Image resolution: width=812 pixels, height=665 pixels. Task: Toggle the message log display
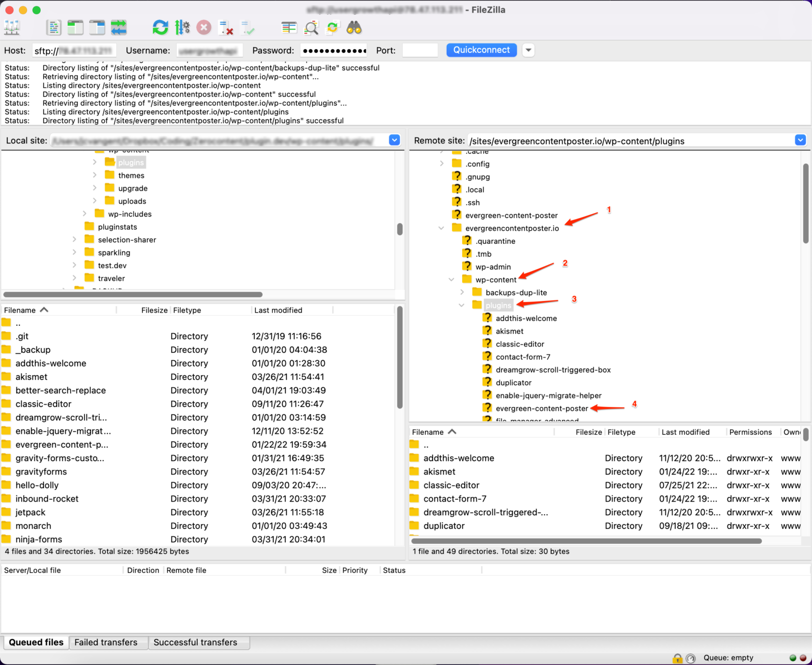tap(53, 28)
